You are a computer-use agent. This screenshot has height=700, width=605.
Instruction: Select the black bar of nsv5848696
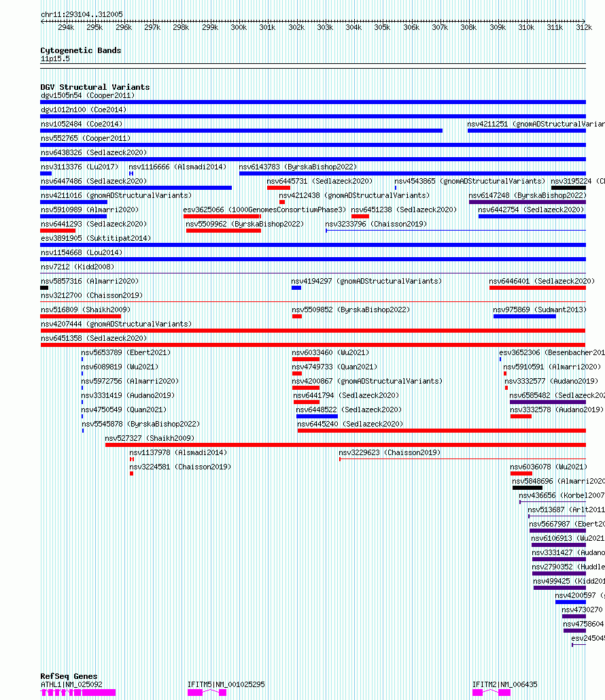tap(528, 488)
